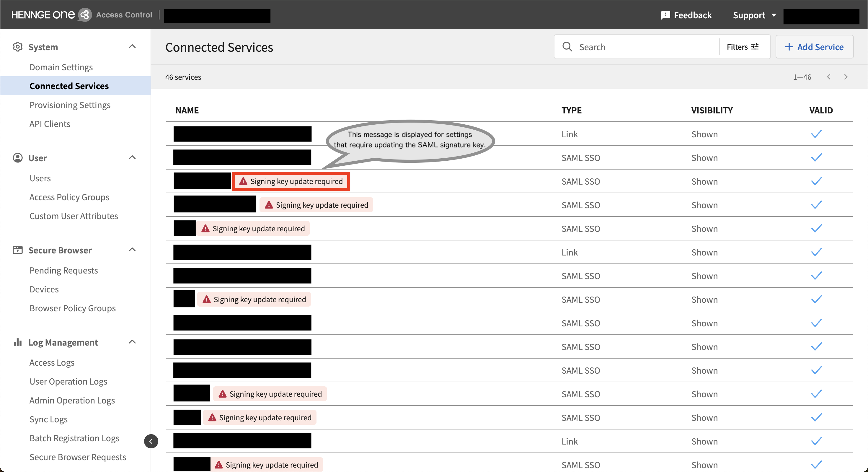Collapse the Log Management section
The height and width of the screenshot is (472, 868).
tap(133, 342)
